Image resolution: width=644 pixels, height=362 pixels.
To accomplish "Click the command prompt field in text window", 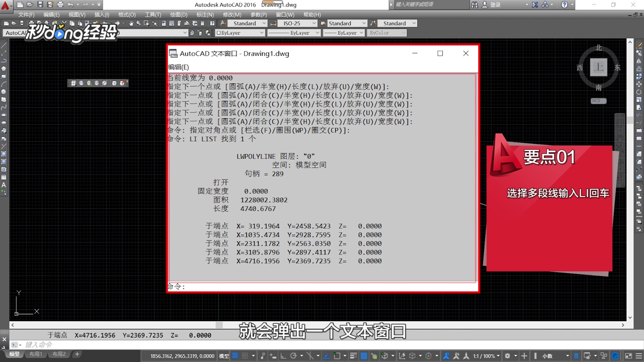I will pos(322,287).
